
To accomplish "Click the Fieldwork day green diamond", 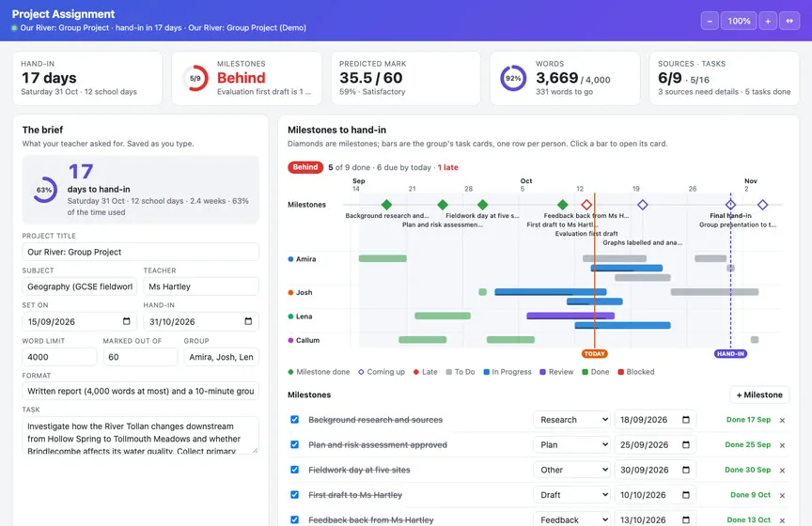I will click(482, 205).
